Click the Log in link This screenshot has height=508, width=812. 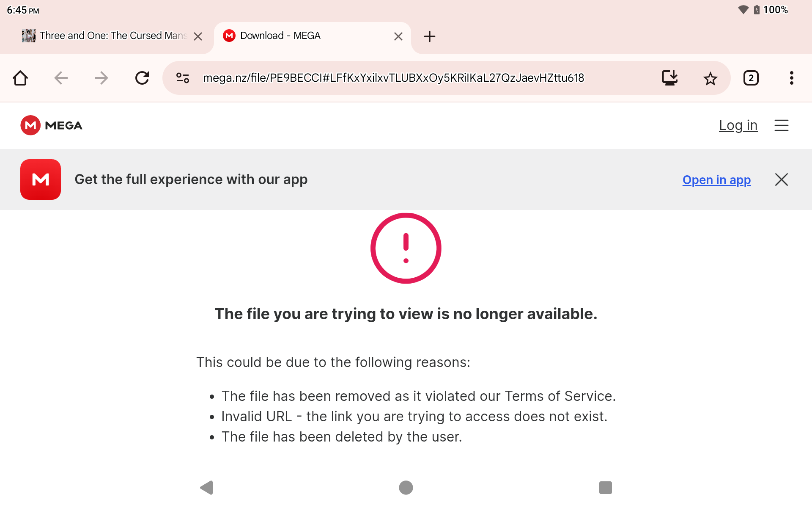coord(738,125)
